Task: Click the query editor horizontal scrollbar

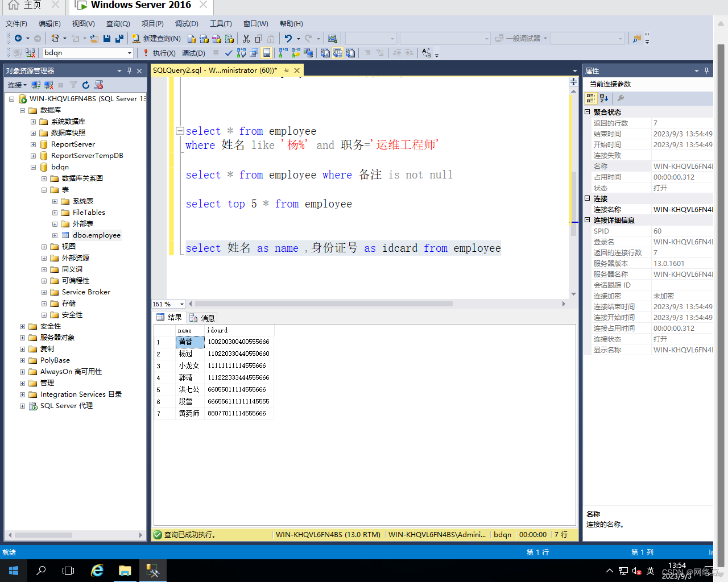Action: (x=324, y=304)
